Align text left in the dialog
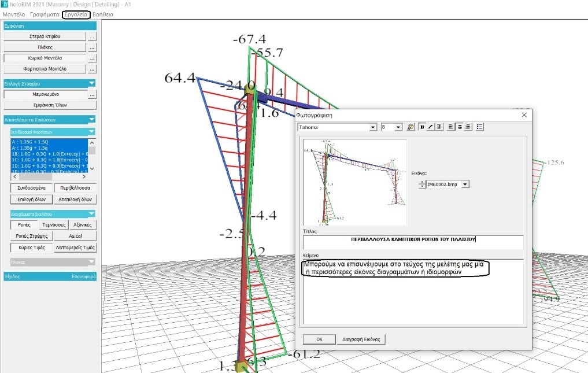588x373 pixels. [x=451, y=127]
